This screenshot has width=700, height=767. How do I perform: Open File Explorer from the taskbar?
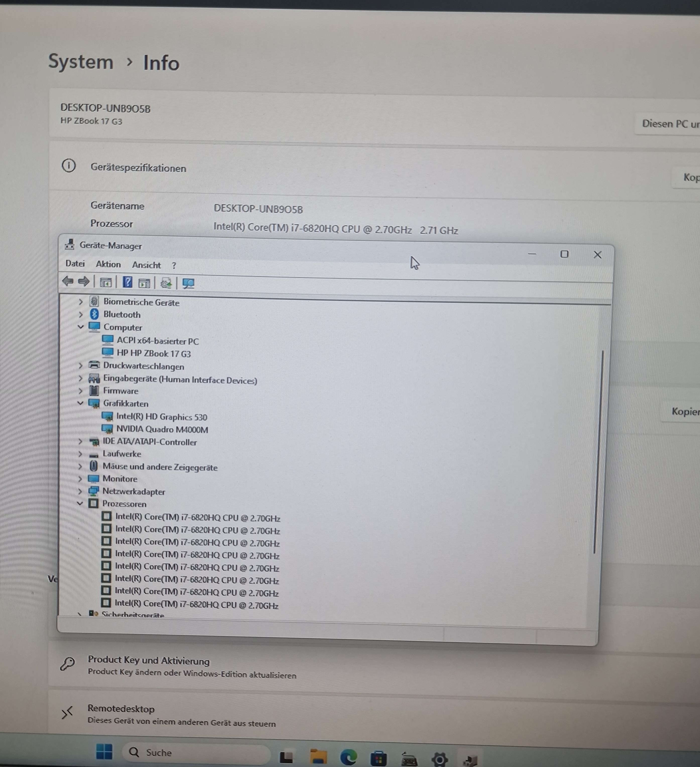coord(319,756)
